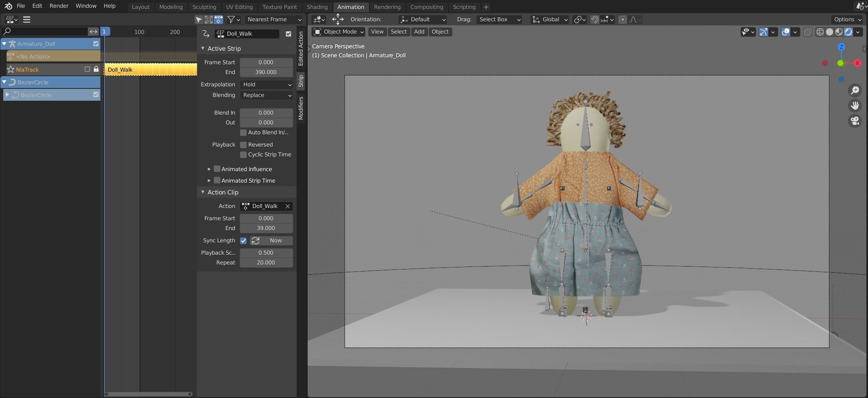Change Extrapolation from Hold dropdown
This screenshot has width=868, height=398.
click(266, 85)
